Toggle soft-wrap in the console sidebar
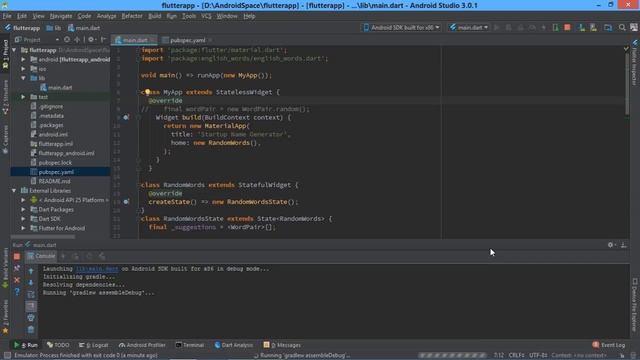The image size is (640, 360). tap(31, 294)
